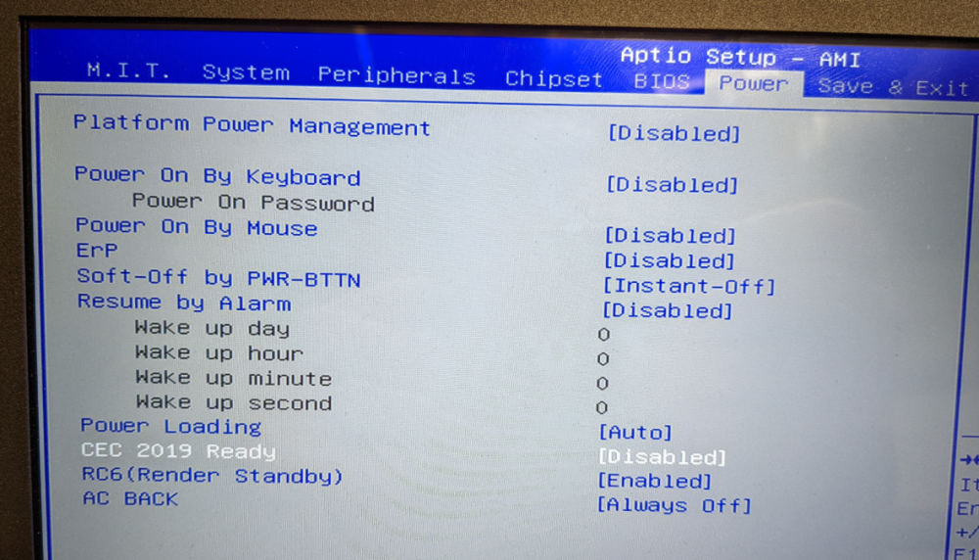The height and width of the screenshot is (560, 979).
Task: Change Resume by Alarm Disabled value
Action: pyautogui.click(x=668, y=310)
